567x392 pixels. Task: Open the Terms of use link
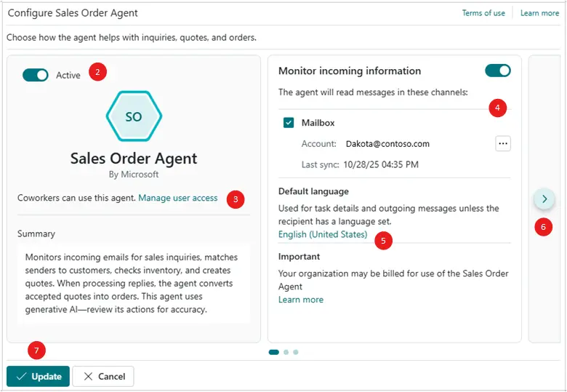pos(483,13)
